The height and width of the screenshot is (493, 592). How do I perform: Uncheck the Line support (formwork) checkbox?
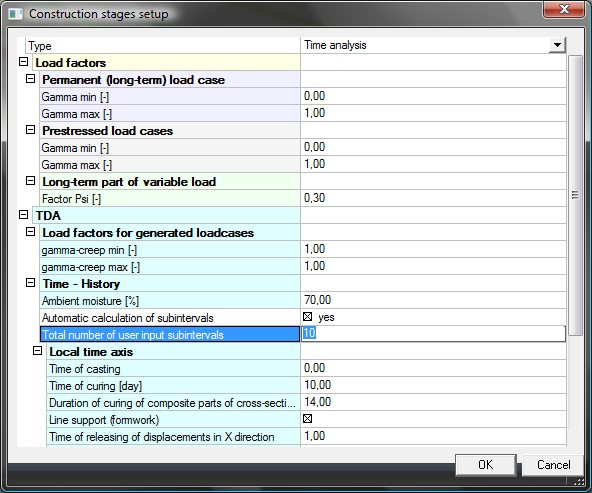[308, 419]
